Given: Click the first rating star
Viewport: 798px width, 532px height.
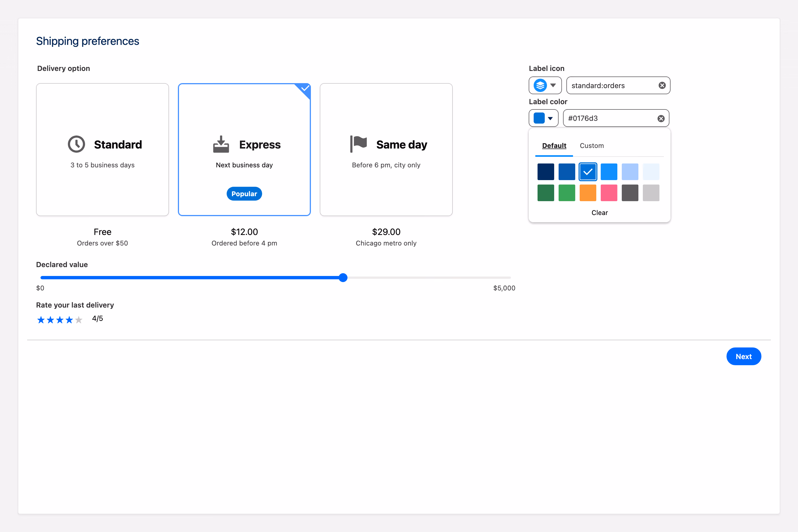Looking at the screenshot, I should coord(41,319).
